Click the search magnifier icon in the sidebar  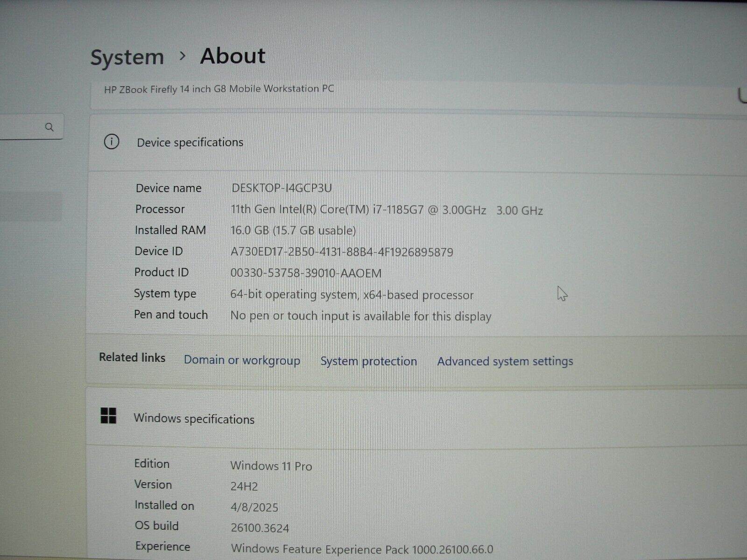50,126
